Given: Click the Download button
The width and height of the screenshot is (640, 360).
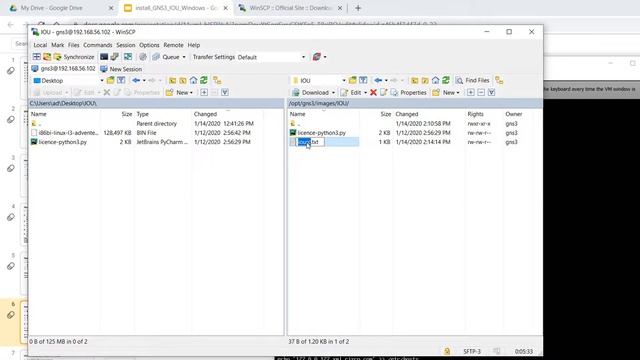Looking at the screenshot, I should (x=311, y=93).
